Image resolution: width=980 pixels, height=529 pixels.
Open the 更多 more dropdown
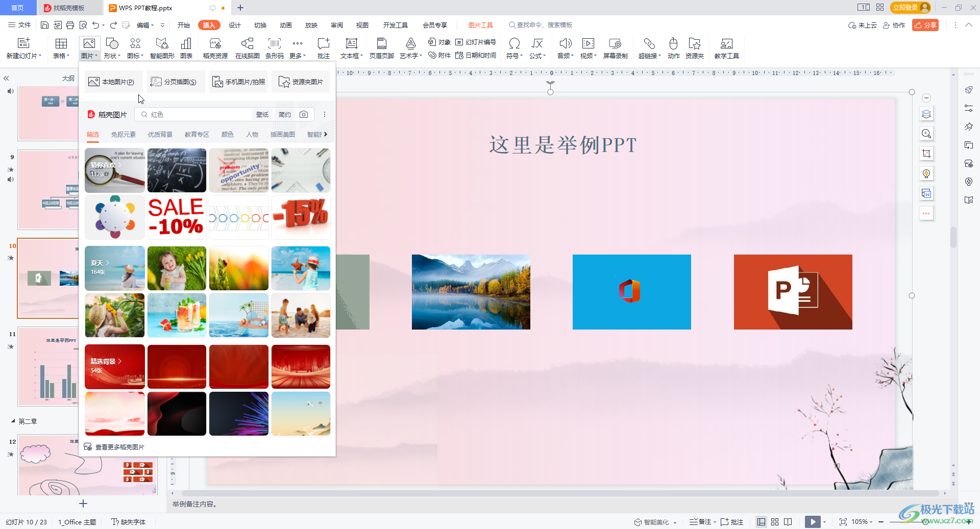(298, 48)
